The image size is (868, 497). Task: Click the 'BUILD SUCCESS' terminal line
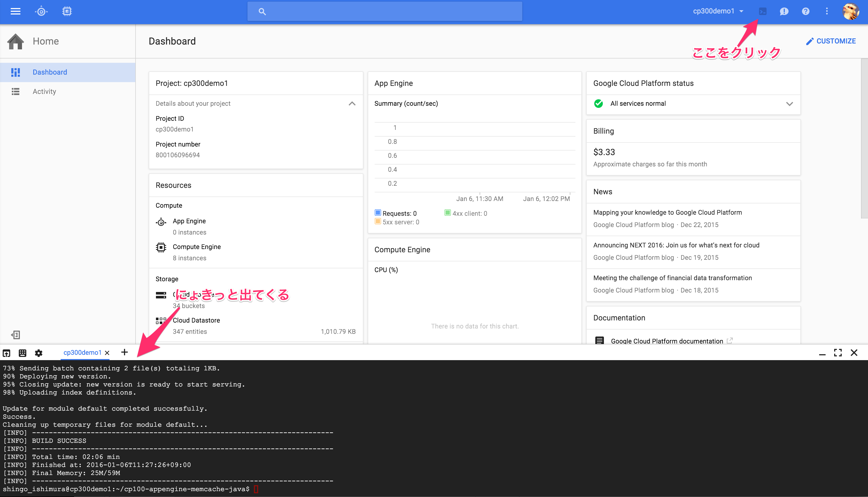45,441
